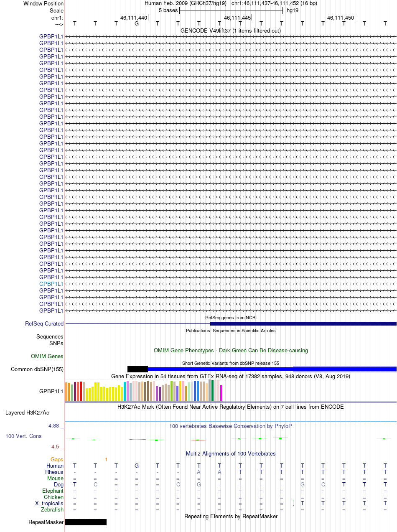The width and height of the screenshot is (397, 532).
Task: Click the orange 'Gaps' row label
Action: pyautogui.click(x=57, y=459)
